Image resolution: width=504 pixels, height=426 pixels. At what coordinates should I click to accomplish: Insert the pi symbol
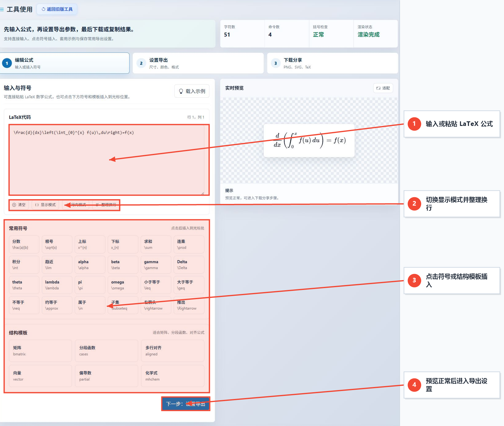pyautogui.click(x=90, y=285)
